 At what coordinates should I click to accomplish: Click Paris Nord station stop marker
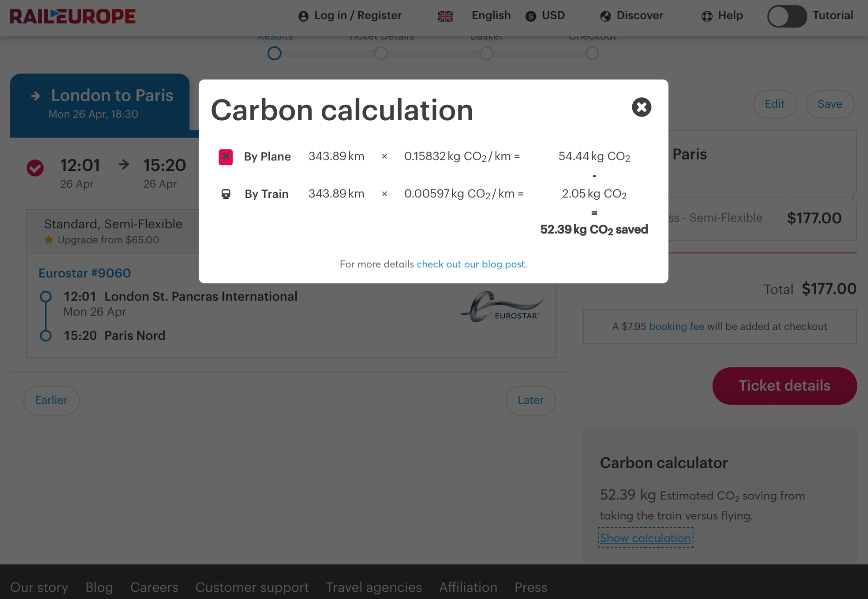click(46, 336)
